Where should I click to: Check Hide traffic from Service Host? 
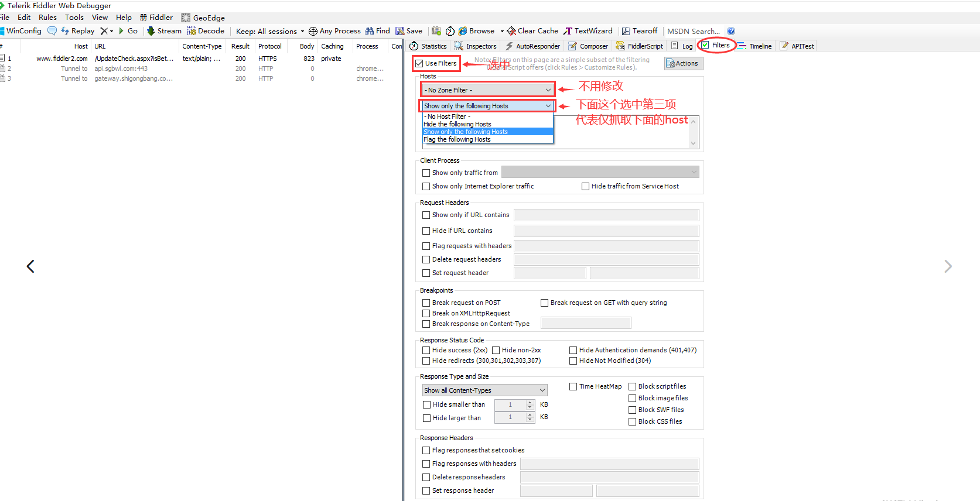(x=585, y=186)
